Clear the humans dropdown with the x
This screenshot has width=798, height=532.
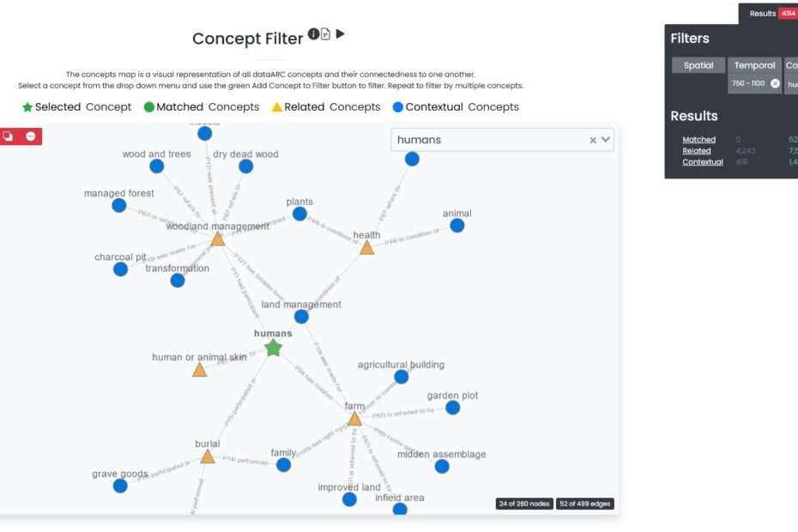tap(591, 139)
